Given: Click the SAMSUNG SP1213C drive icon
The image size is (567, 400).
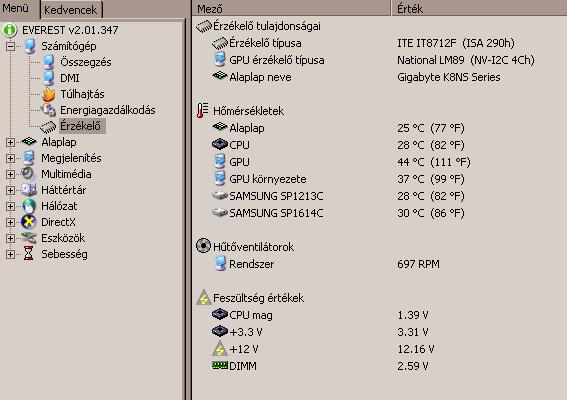Looking at the screenshot, I should [x=219, y=196].
